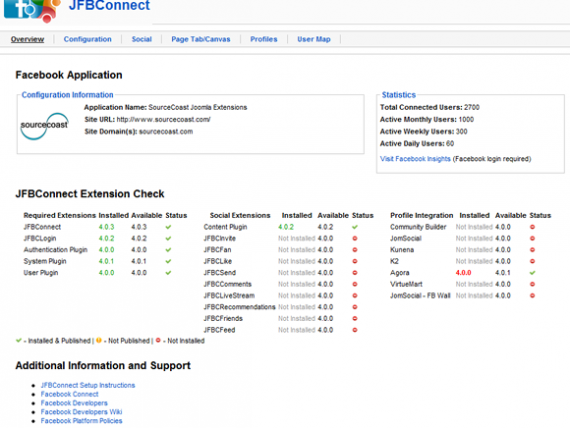The width and height of the screenshot is (570, 428).
Task: Click Active Monthly Users: 1000 text
Action: pos(427,120)
